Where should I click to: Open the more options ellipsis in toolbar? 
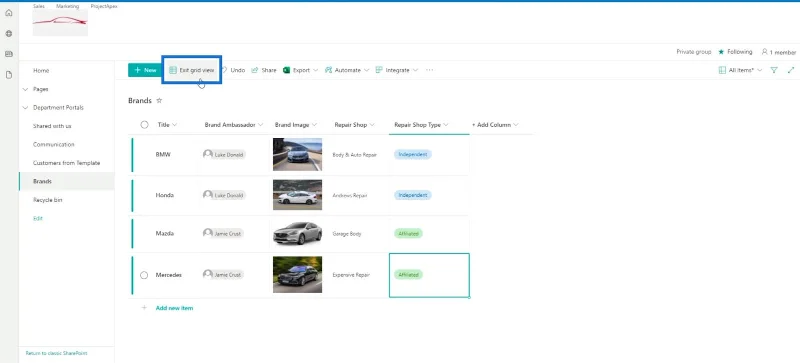click(x=430, y=70)
